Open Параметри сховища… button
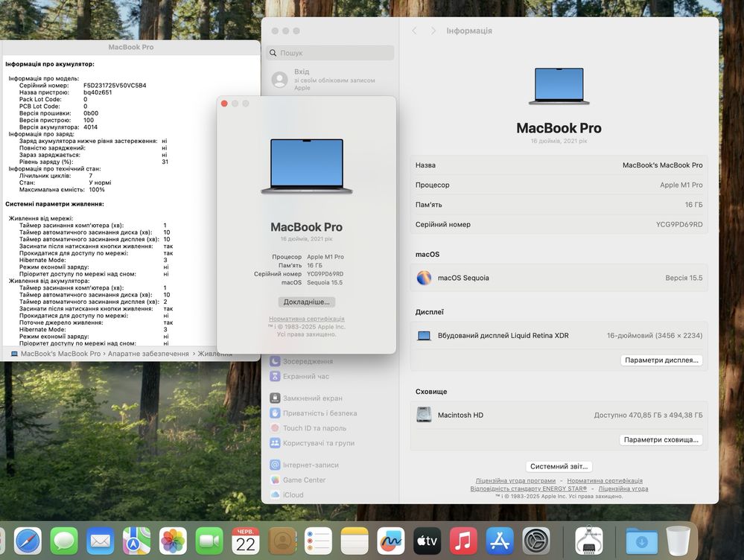 coord(661,440)
